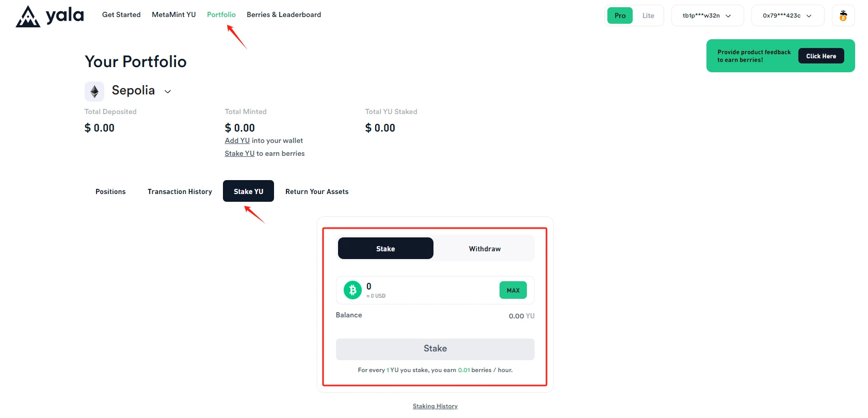Select the Withdraw mode toggle
Screen dimensions: 868x418
pos(485,249)
